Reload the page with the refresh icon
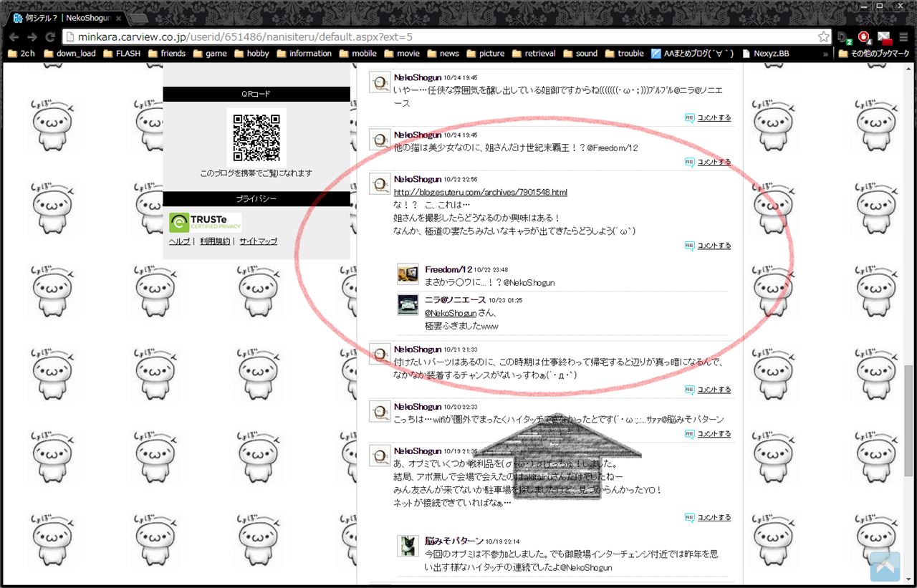Screen dimensions: 917x588 pos(51,37)
